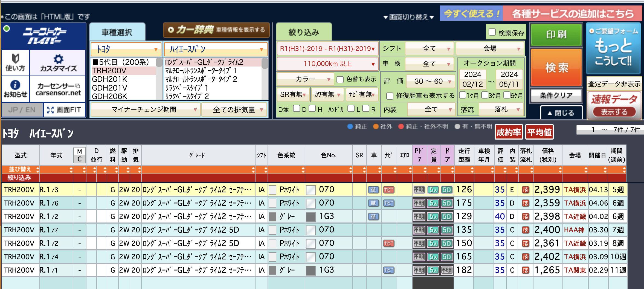644x289 pixels.
Task: Toggle 色替も表示 checkbox
Action: click(340, 79)
